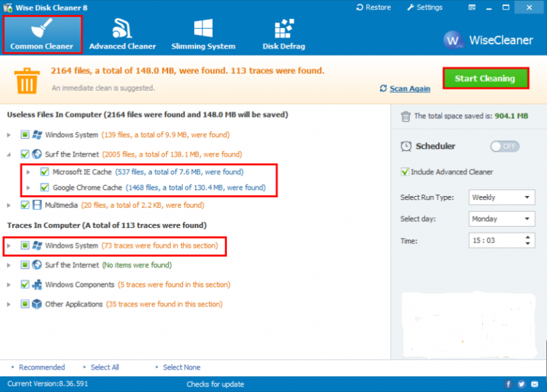The height and width of the screenshot is (392, 547).
Task: Click the globe icon beside No items found
Action: coord(37,265)
